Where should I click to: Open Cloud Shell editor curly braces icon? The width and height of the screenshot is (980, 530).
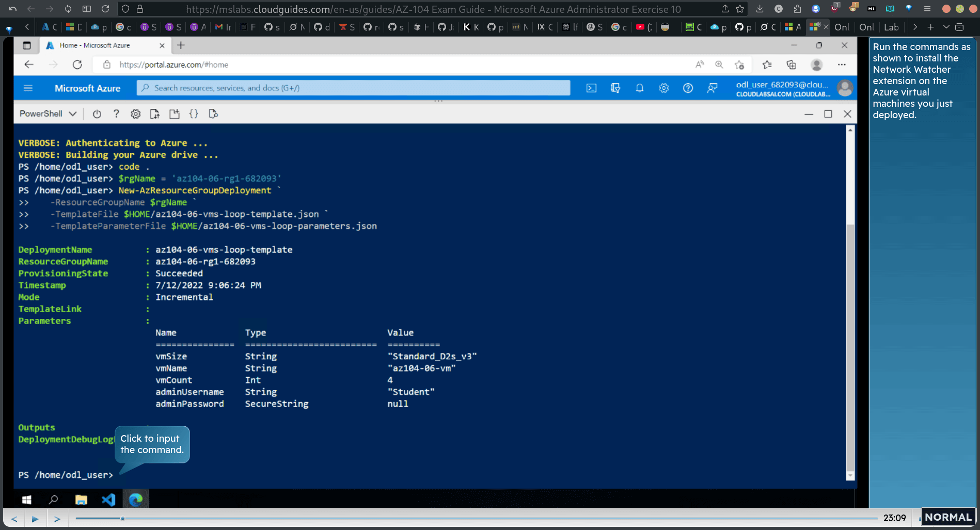(194, 114)
